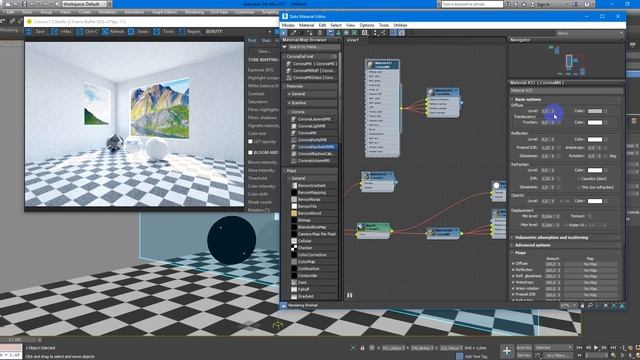This screenshot has height=360, width=640.
Task: Click the Translucency color swatch
Action: [x=595, y=122]
